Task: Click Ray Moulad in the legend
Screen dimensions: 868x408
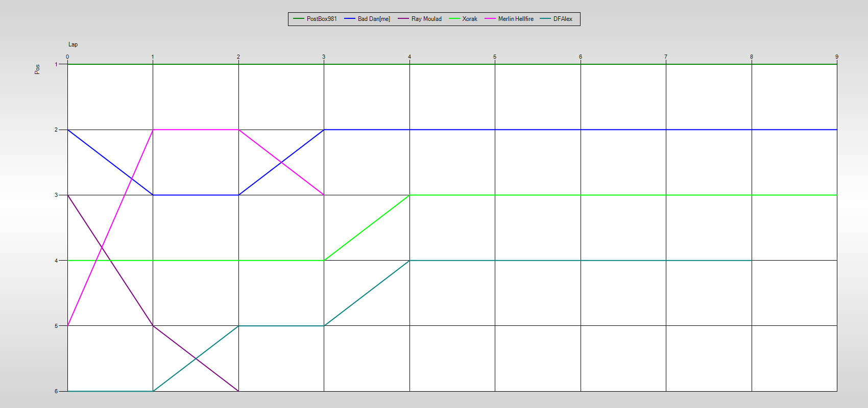Action: coord(426,19)
